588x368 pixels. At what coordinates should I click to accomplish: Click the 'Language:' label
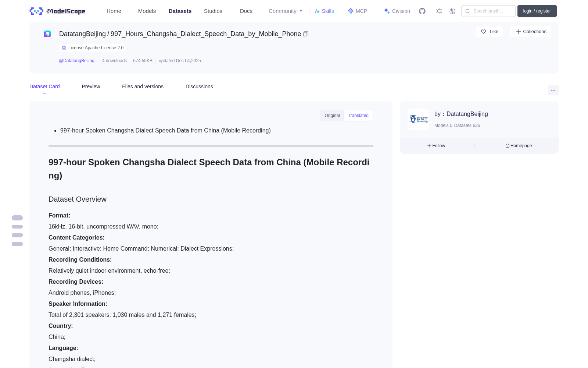click(x=63, y=348)
